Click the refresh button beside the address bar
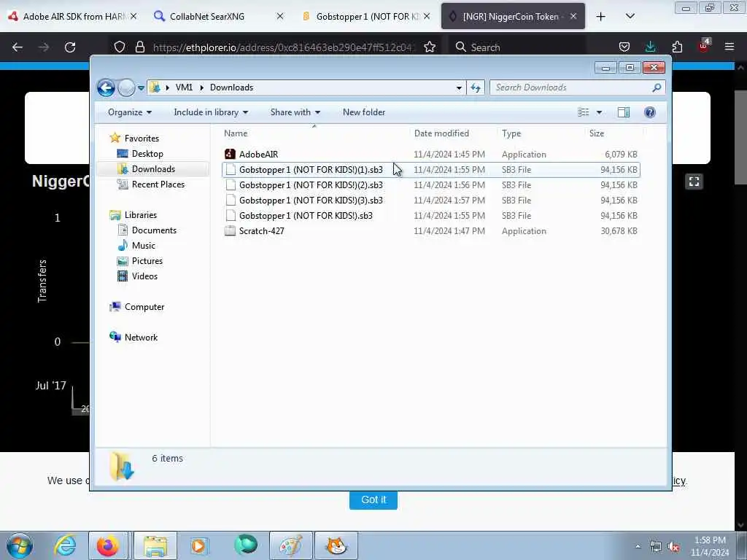The height and width of the screenshot is (560, 747). click(x=476, y=87)
